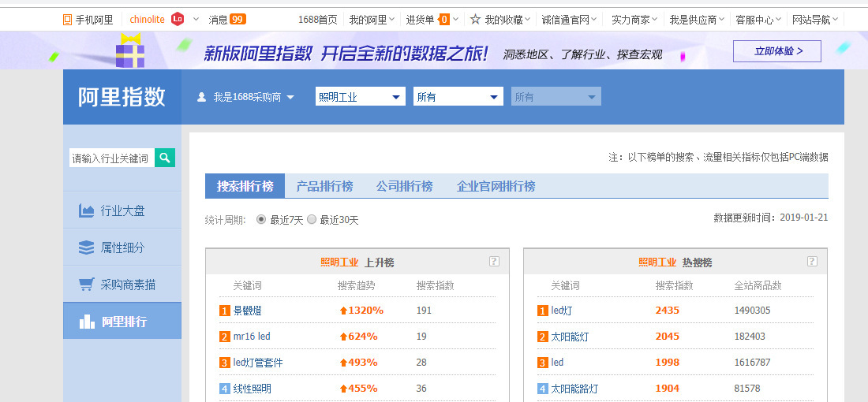Viewport: 868px width, 402px height.
Task: Click the 1904 search index value
Action: (667, 388)
